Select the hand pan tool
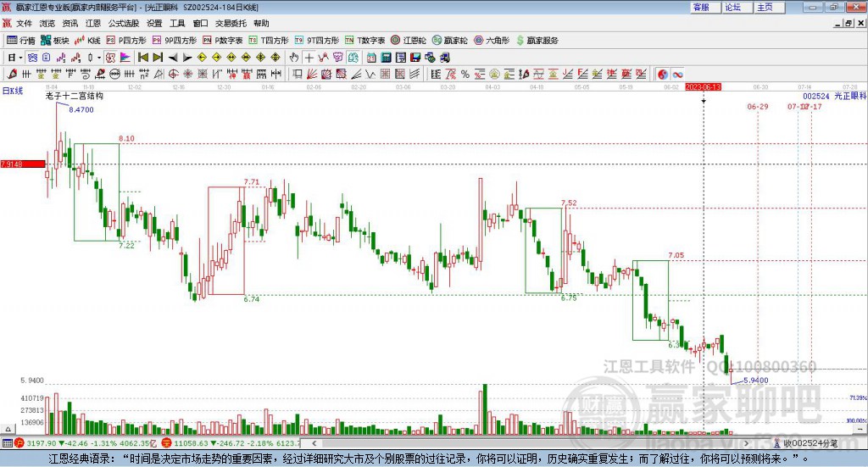The height and width of the screenshot is (467, 868). 294,58
